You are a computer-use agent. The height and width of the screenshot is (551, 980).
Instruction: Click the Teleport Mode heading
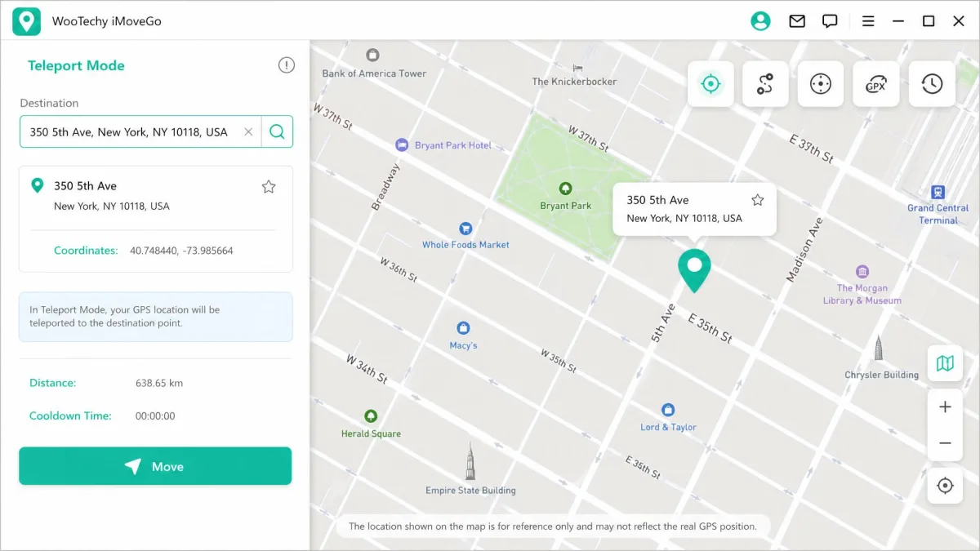coord(76,66)
